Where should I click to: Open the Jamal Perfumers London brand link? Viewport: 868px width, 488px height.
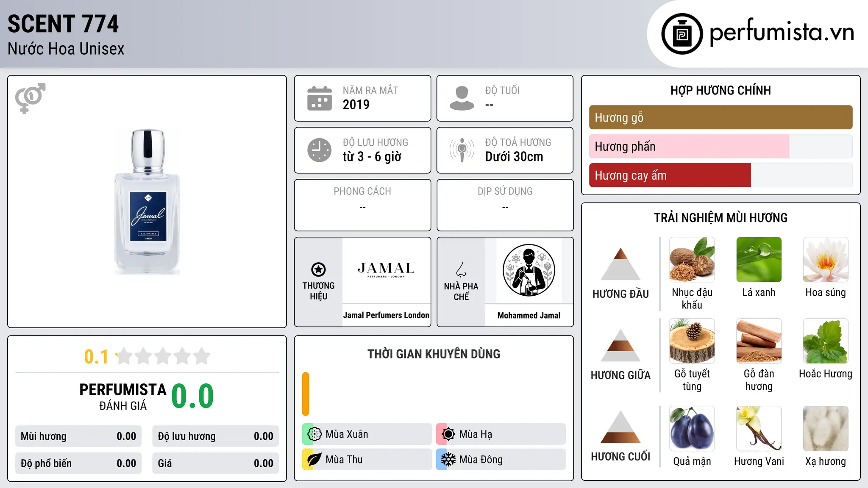pos(386,315)
